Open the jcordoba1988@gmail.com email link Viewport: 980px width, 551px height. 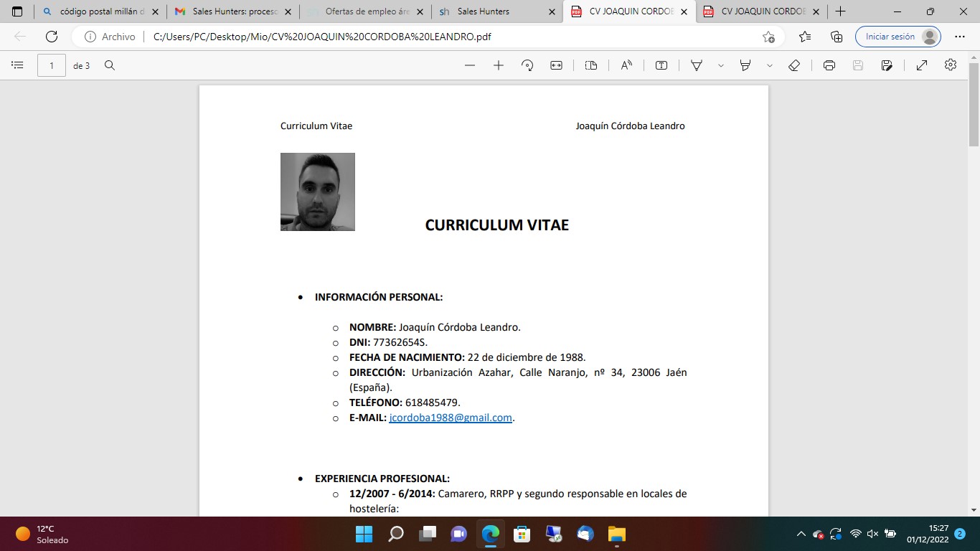pyautogui.click(x=451, y=418)
